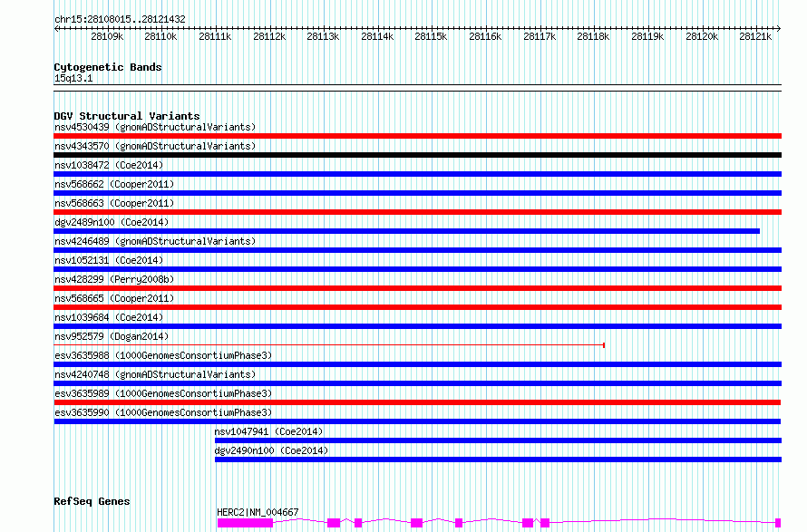Click the RefSeq Genes track title
Image resolution: width=807 pixels, height=532 pixels.
click(x=92, y=502)
